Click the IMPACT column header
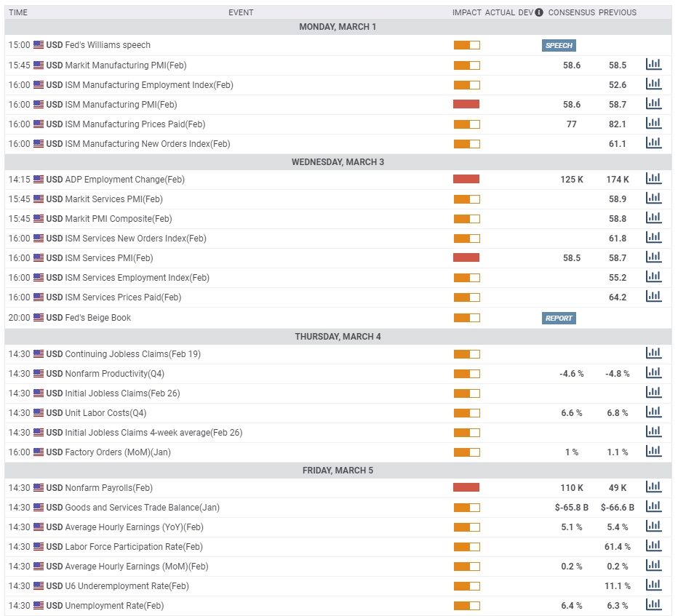 (x=466, y=12)
